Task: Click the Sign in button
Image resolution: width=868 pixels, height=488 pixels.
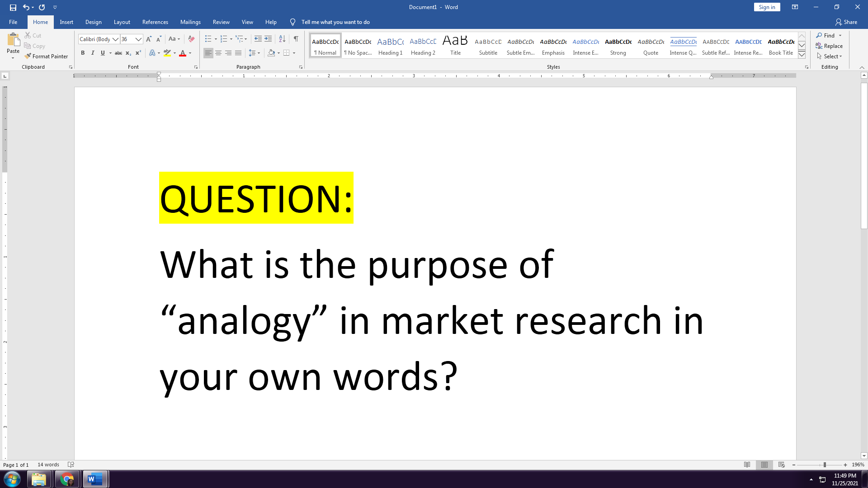Action: (x=767, y=7)
